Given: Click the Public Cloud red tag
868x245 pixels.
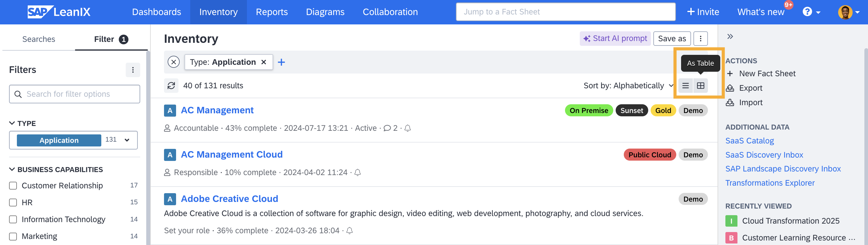Looking at the screenshot, I should (x=650, y=155).
